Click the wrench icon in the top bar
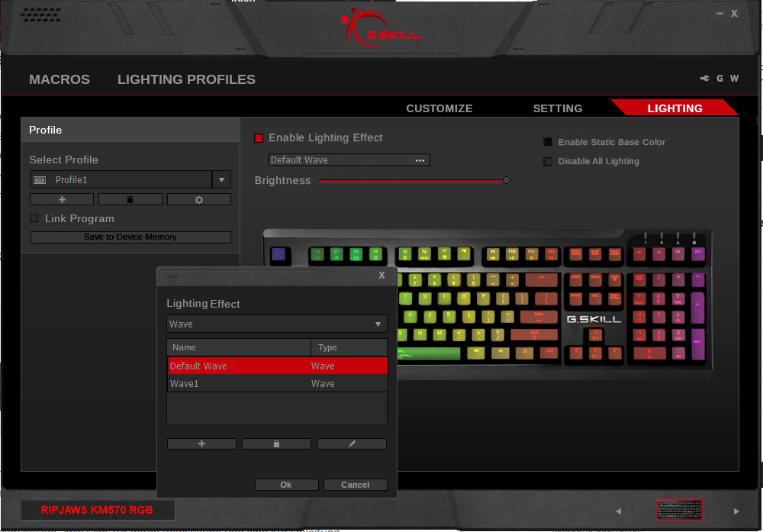 [x=704, y=79]
